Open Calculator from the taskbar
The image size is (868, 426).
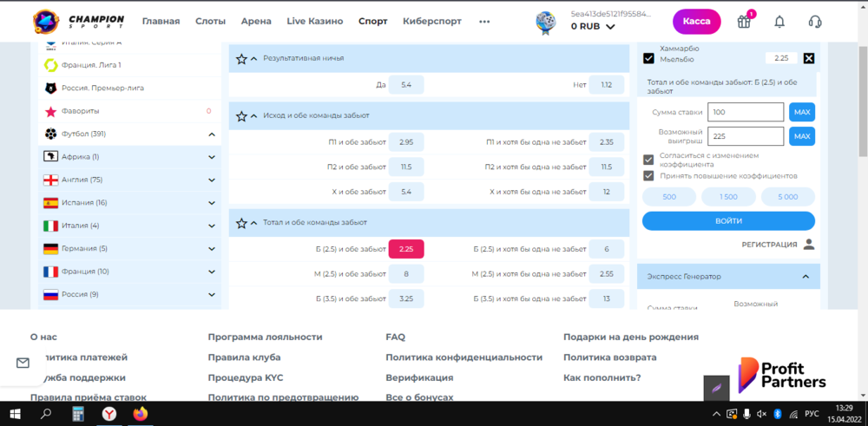(x=78, y=414)
